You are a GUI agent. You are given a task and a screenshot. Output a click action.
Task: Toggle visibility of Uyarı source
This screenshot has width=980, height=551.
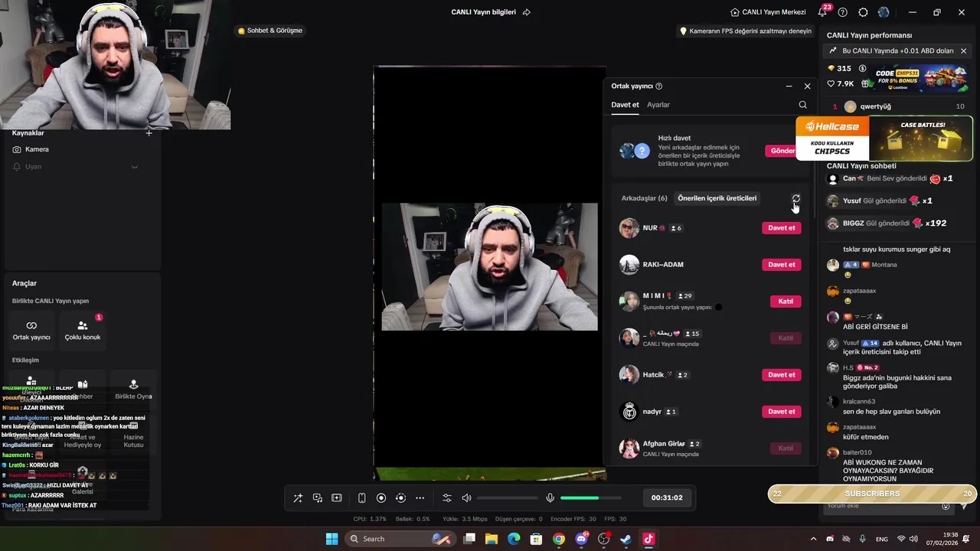[135, 167]
